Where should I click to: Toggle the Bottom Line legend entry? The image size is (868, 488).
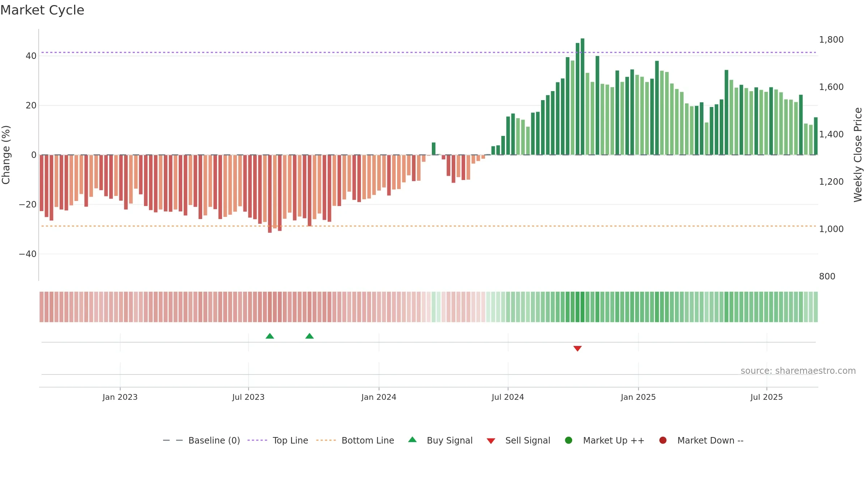355,440
